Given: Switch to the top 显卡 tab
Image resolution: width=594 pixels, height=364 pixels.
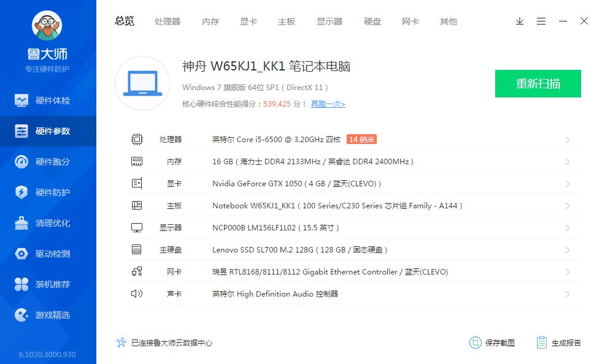Looking at the screenshot, I should pyautogui.click(x=249, y=21).
